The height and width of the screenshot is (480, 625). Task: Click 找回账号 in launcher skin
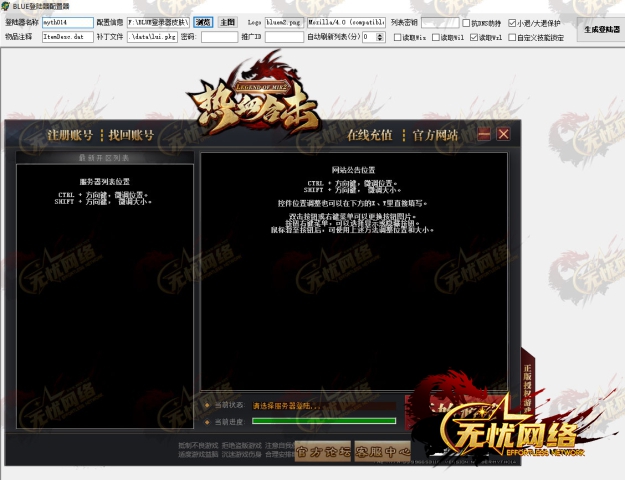(x=131, y=135)
